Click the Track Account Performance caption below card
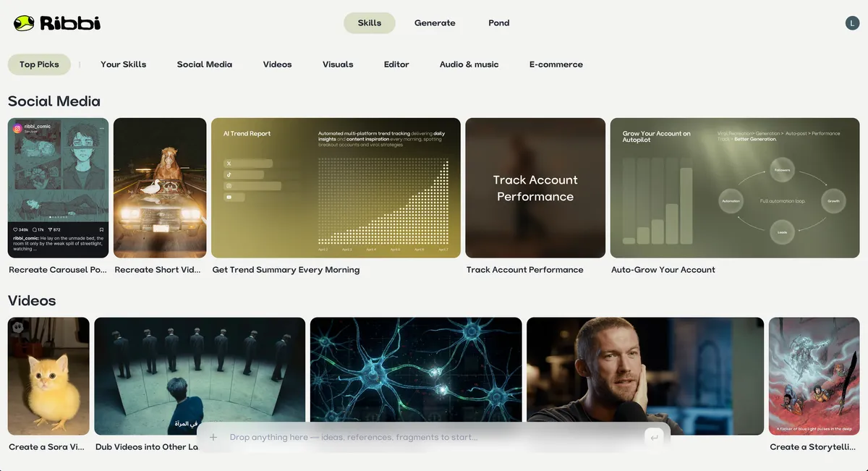The width and height of the screenshot is (868, 471). (525, 270)
